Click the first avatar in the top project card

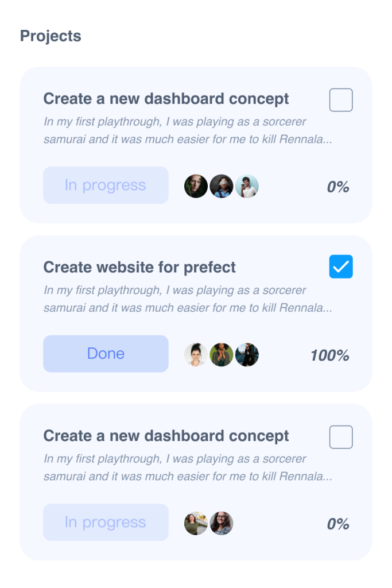(x=196, y=186)
